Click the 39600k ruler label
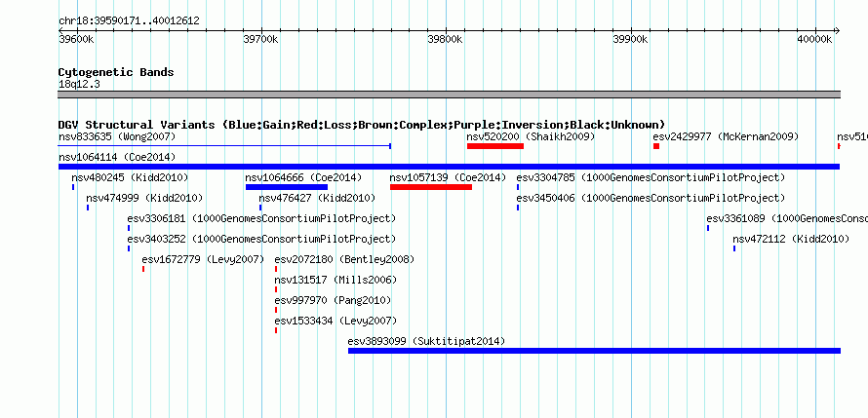 76,39
